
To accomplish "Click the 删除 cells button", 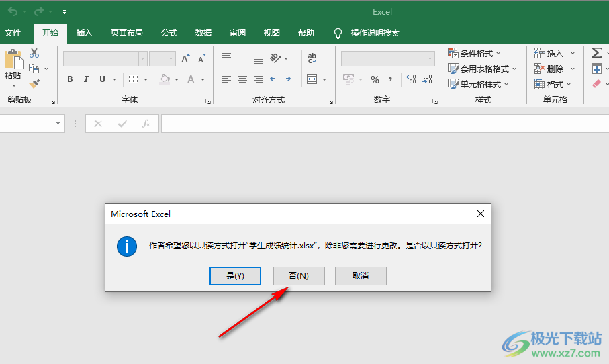I will pos(549,69).
